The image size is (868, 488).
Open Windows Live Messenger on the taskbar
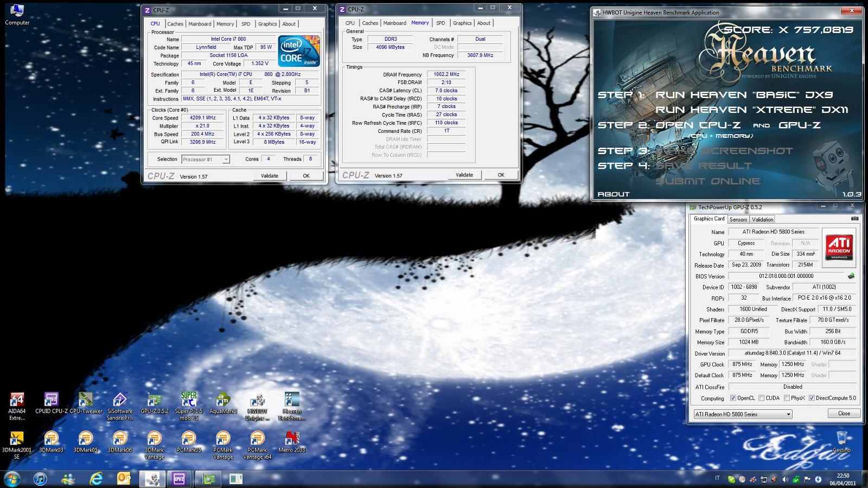68,479
